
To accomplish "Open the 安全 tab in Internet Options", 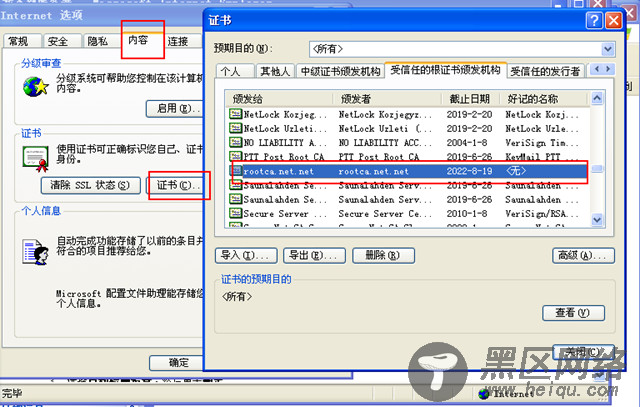I will [62, 41].
